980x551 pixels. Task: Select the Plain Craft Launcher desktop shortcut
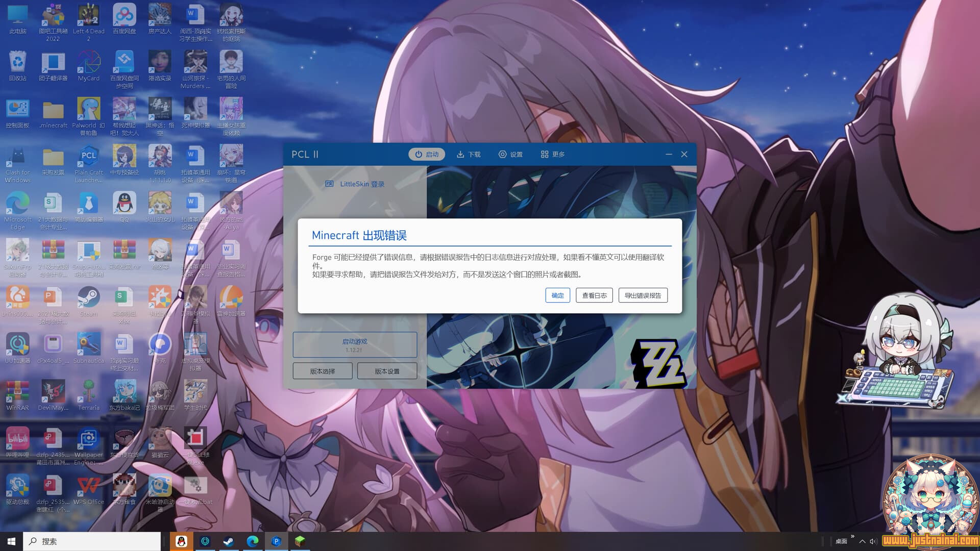[88, 164]
